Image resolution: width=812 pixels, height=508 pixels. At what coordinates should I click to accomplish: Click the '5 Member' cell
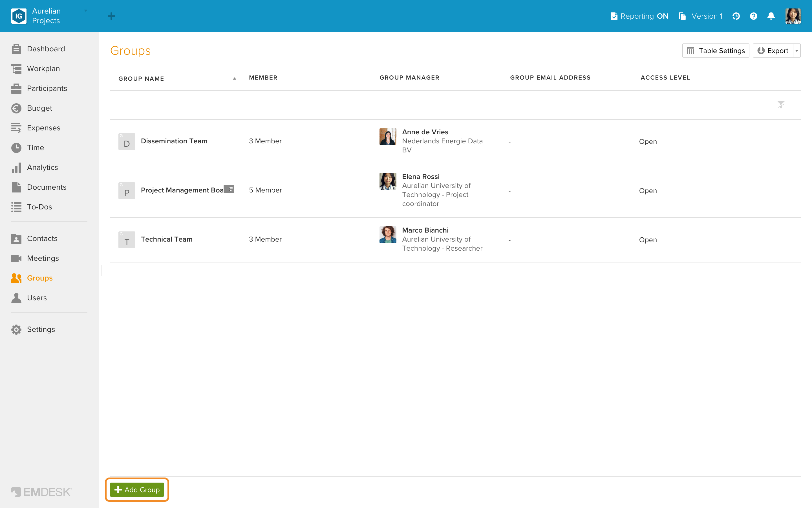(265, 190)
